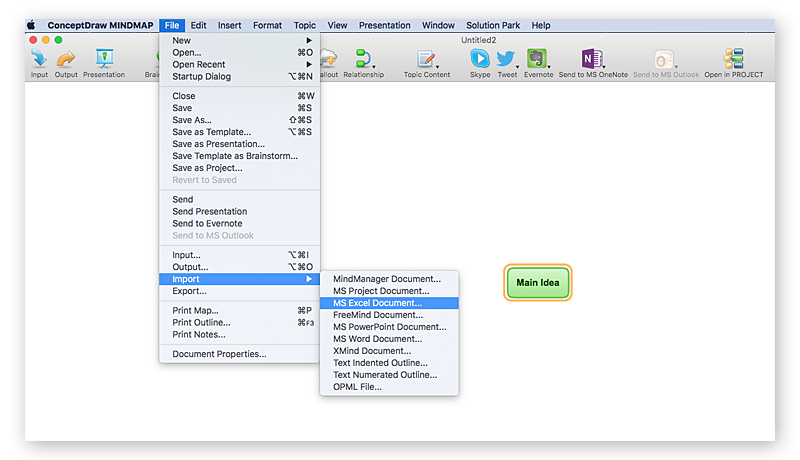Click the Tweet bird icon
Screen dimensions: 800x460
tap(506, 59)
